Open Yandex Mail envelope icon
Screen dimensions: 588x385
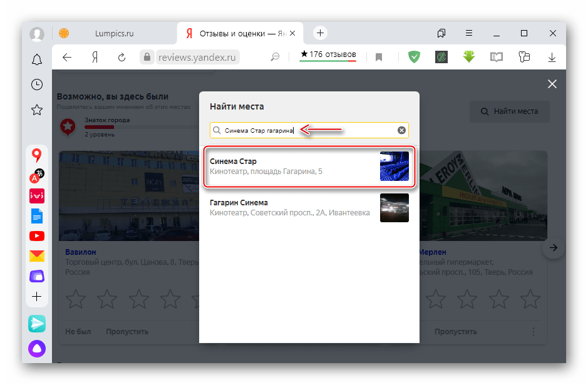coord(37,255)
